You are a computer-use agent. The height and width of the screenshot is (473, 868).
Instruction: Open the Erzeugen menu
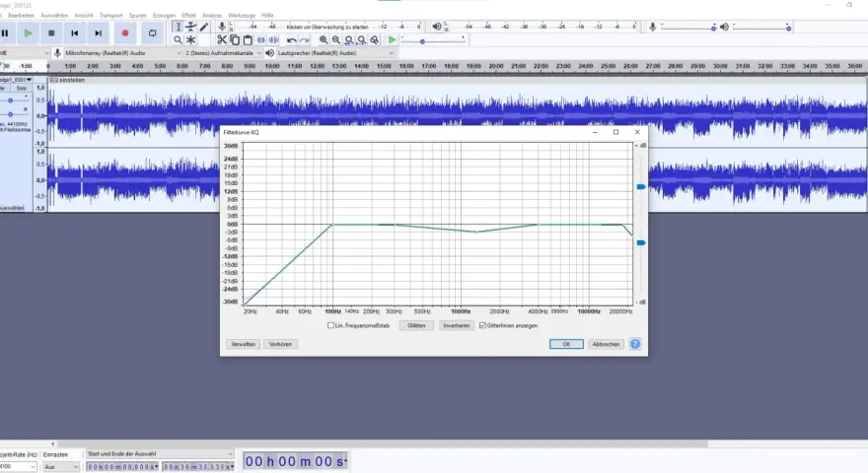164,16
